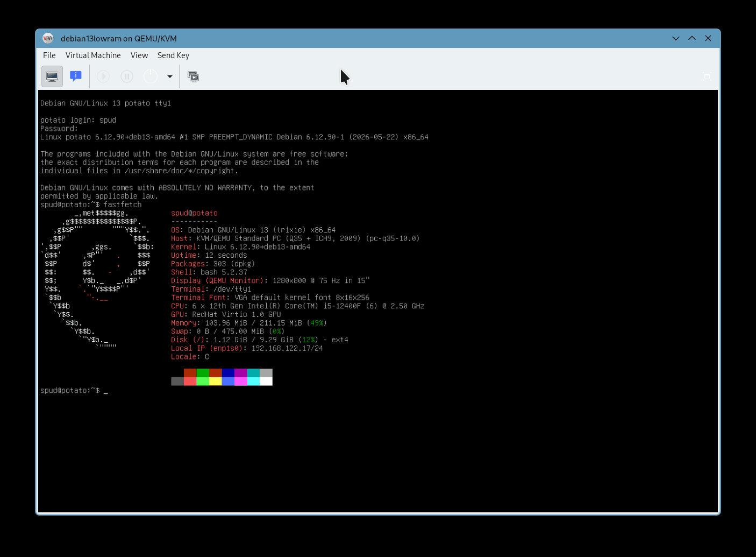Screen dimensions: 756x557
Task: Click the bright yellow color block
Action: click(x=216, y=382)
